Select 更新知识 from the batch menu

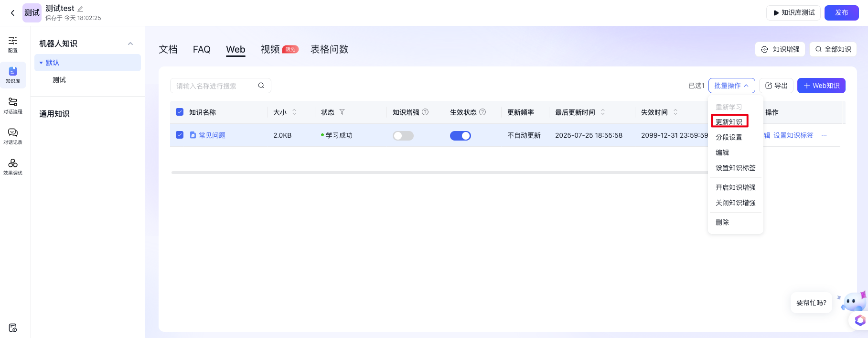(729, 122)
